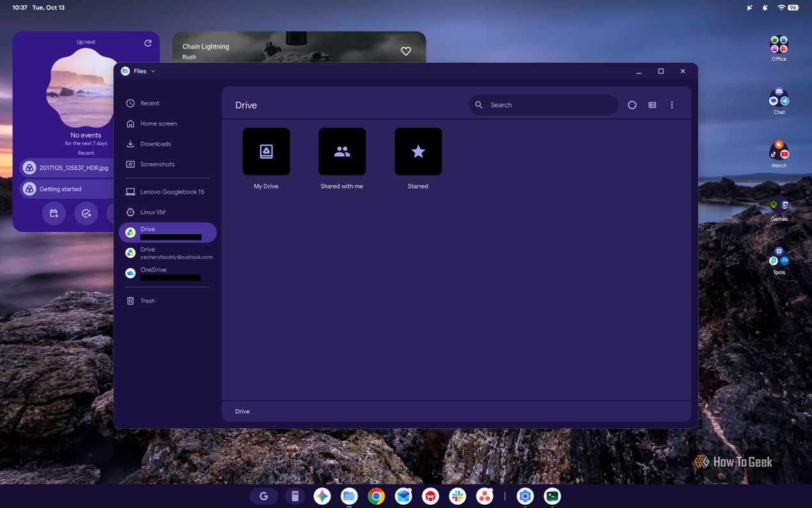812x508 pixels.
Task: Open the Tools app folder on desktop
Action: 779,262
